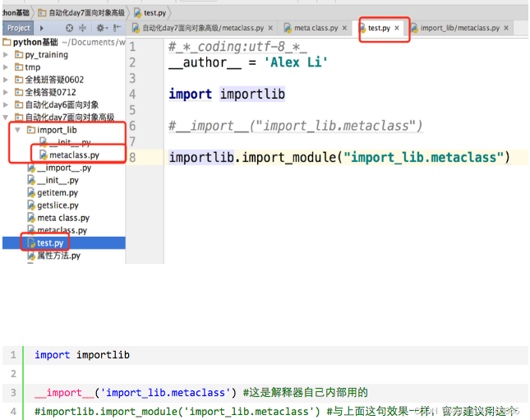The height and width of the screenshot is (420, 530).
Task: Select the 自动化day7面向对象高级 folder row
Action: coord(65,118)
